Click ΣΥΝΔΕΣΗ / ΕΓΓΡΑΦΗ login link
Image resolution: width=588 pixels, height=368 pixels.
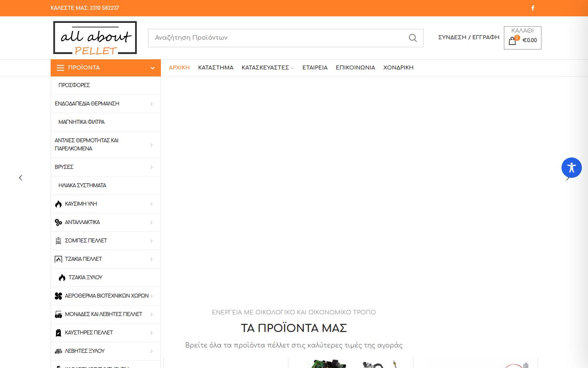[x=469, y=37]
